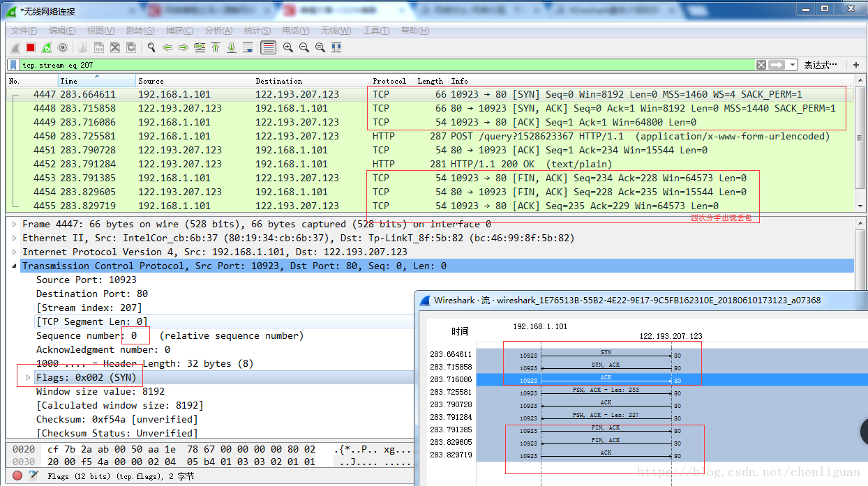Restart the current capture with the green fin icon

tap(47, 47)
